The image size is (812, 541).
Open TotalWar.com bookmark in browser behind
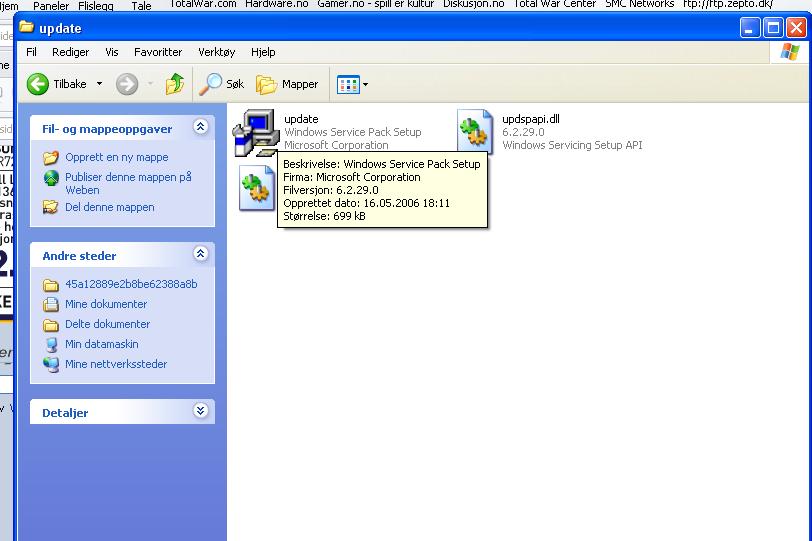(203, 4)
